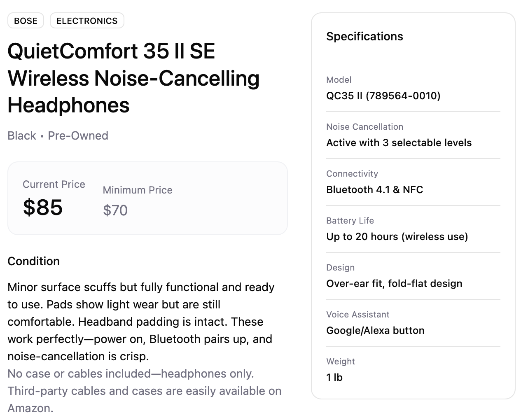Click the Bluetooth 4.1 & NFC value
528x420 pixels.
[x=374, y=189]
